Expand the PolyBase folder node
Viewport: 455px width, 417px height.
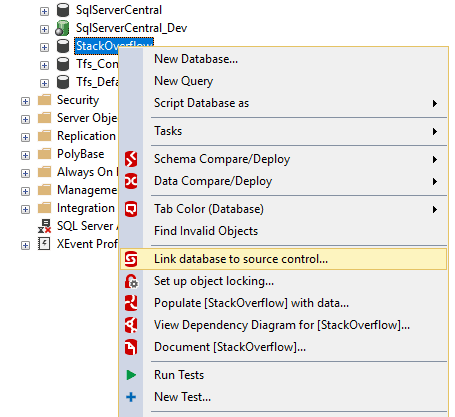click(x=25, y=155)
